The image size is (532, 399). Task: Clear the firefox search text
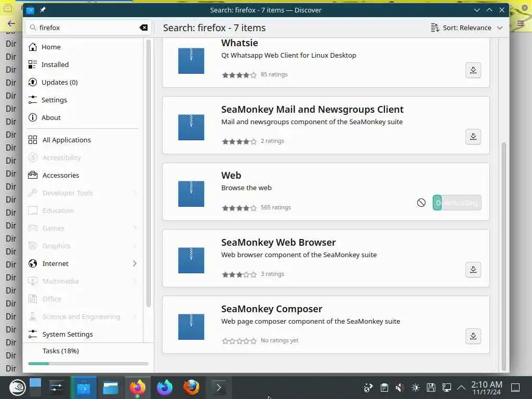coord(143,28)
